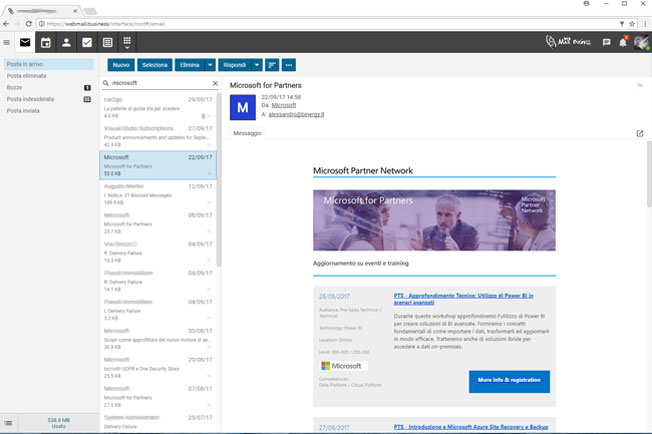The height and width of the screenshot is (434, 652).
Task: Click the email list vertical scrollbar
Action: pos(219,180)
